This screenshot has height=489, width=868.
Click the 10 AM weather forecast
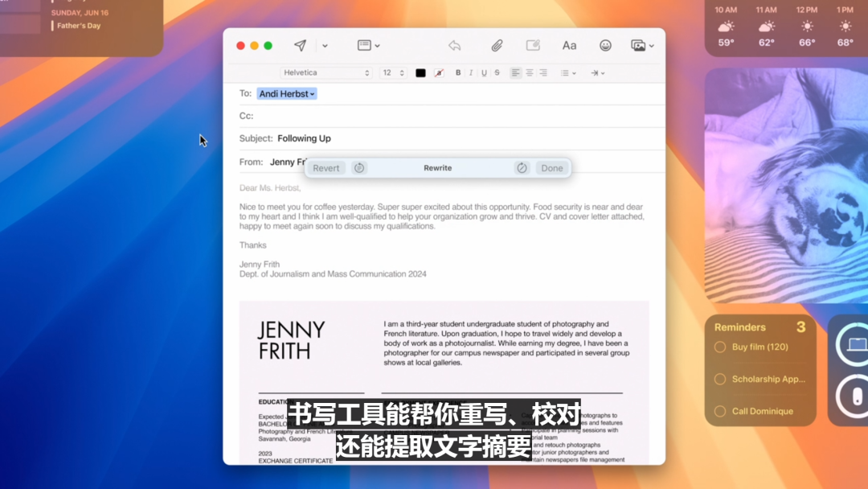pos(726,26)
